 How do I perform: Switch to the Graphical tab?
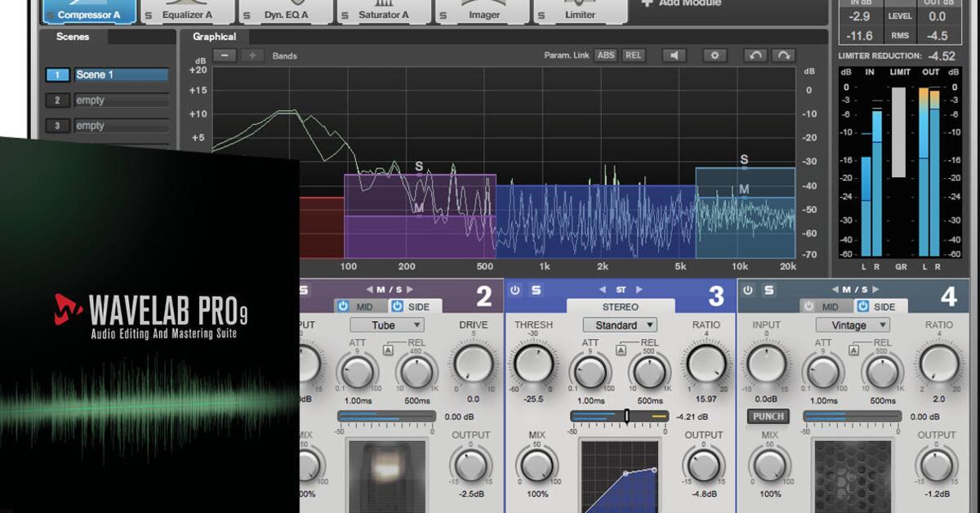(212, 36)
